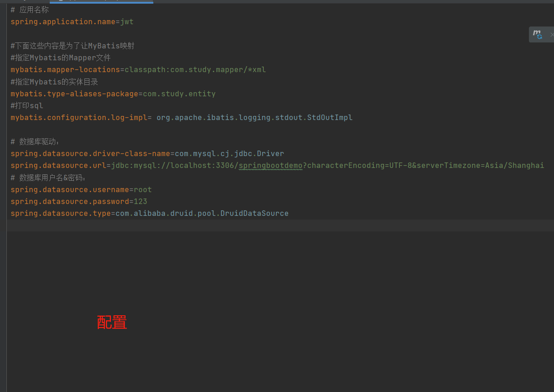
Task: Click the value 'com.mysql.cj.jdbc.Driver'
Action: coord(230,153)
